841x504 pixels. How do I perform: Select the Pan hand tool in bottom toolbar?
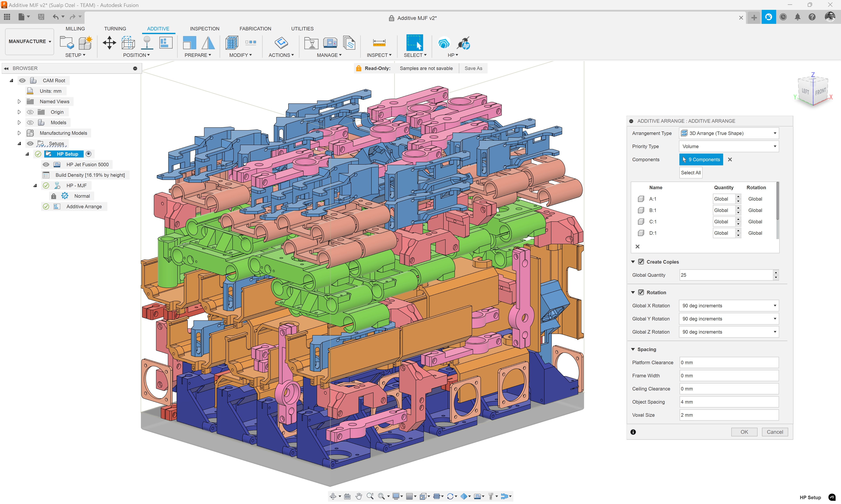pos(359,496)
